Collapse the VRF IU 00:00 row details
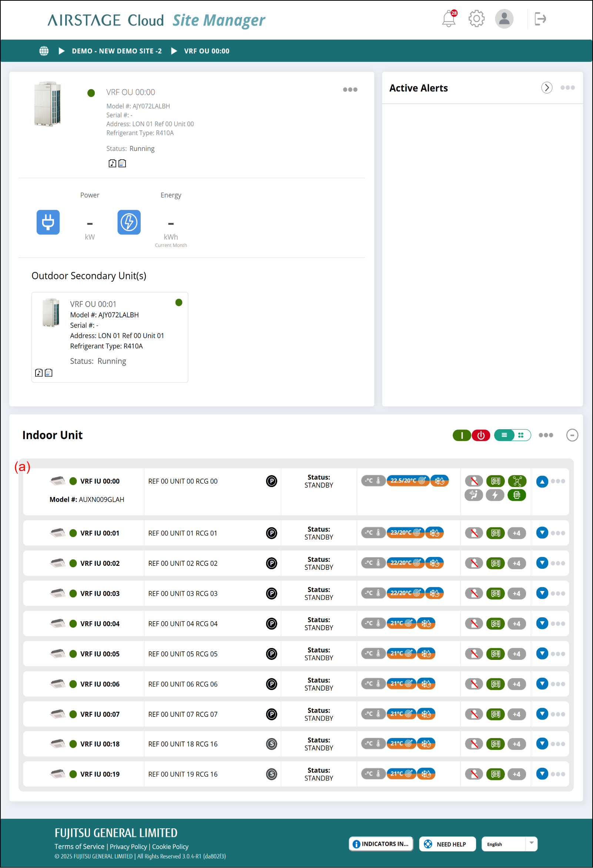The image size is (593, 868). pyautogui.click(x=542, y=481)
